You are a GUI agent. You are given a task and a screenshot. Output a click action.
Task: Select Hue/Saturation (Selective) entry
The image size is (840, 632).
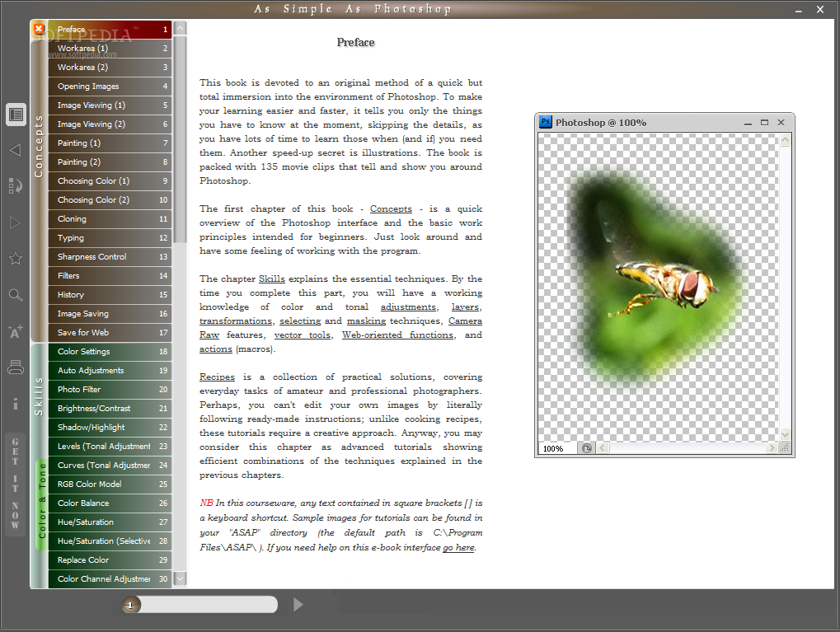tap(110, 541)
